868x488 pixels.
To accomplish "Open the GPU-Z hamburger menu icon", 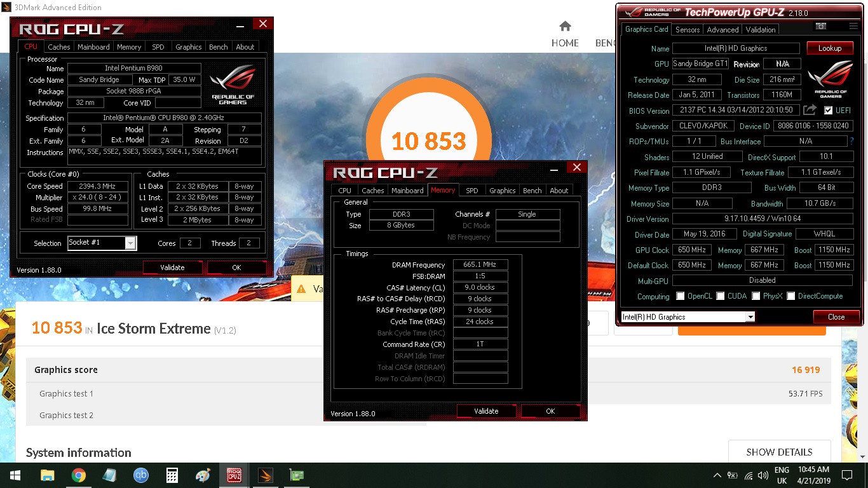I will pyautogui.click(x=853, y=26).
